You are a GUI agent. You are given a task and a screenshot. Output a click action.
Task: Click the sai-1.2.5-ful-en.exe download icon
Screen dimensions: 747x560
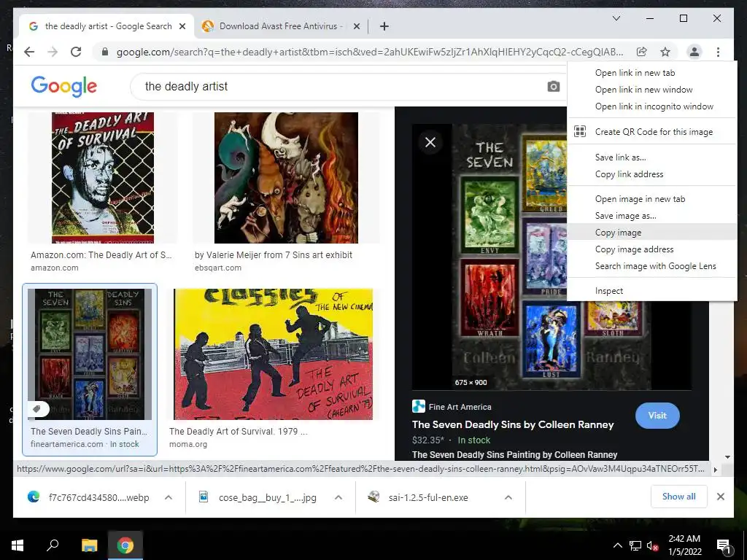(x=374, y=497)
